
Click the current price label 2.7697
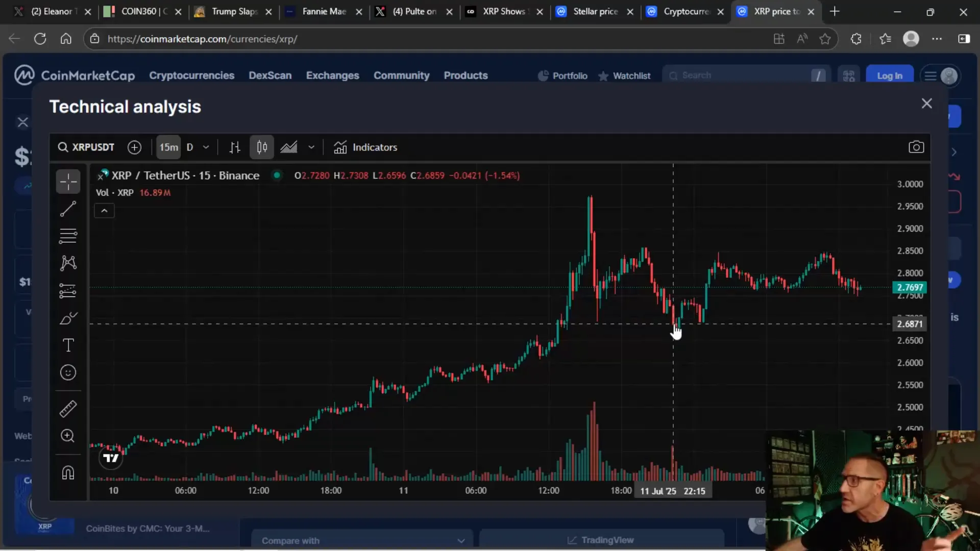tap(909, 288)
